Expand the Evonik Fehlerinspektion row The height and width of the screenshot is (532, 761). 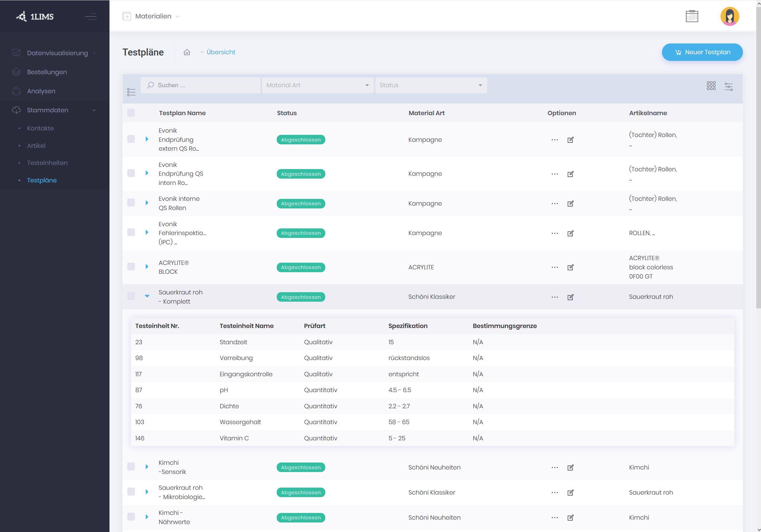147,233
